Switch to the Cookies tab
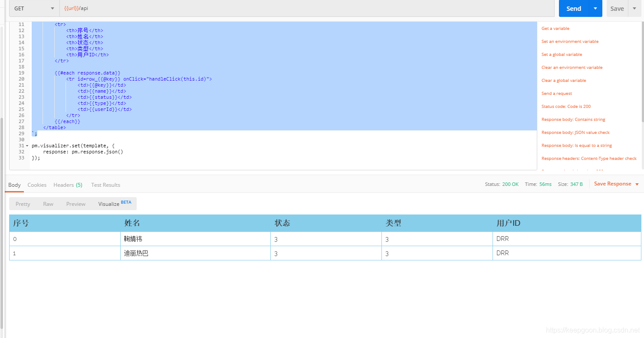This screenshot has width=644, height=338. tap(37, 185)
